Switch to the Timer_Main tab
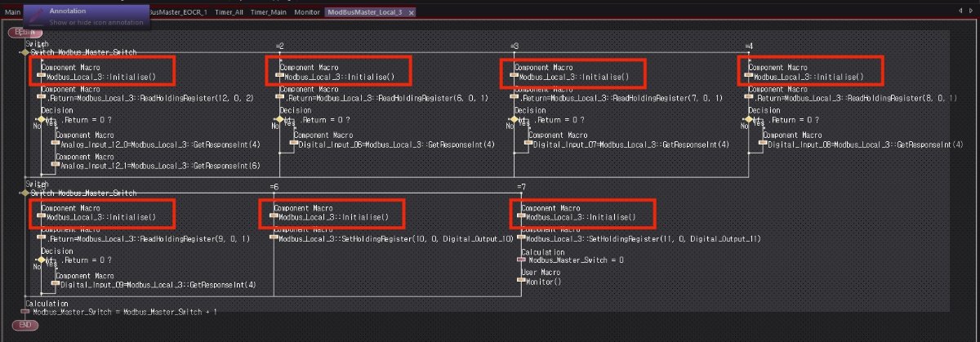 [269, 13]
